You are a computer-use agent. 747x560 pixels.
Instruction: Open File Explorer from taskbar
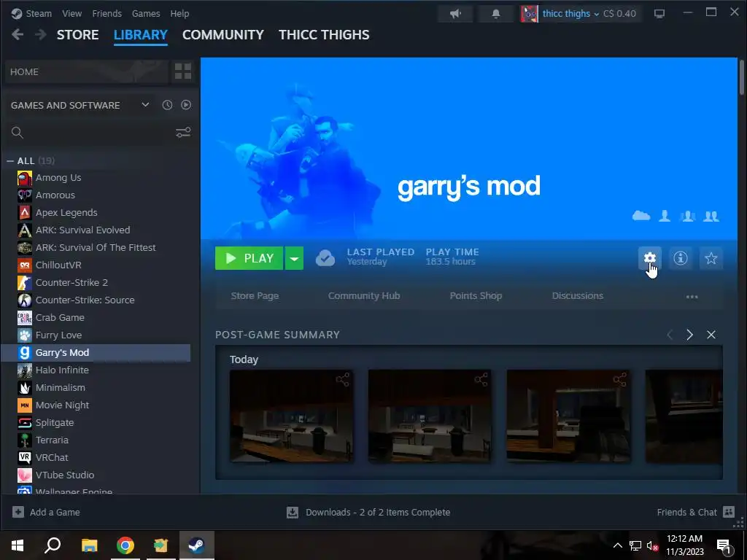(x=89, y=545)
